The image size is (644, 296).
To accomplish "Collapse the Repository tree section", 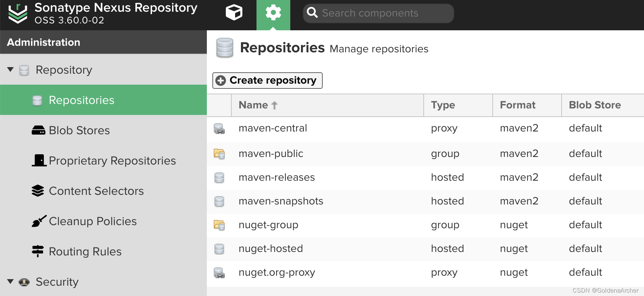I will point(10,70).
